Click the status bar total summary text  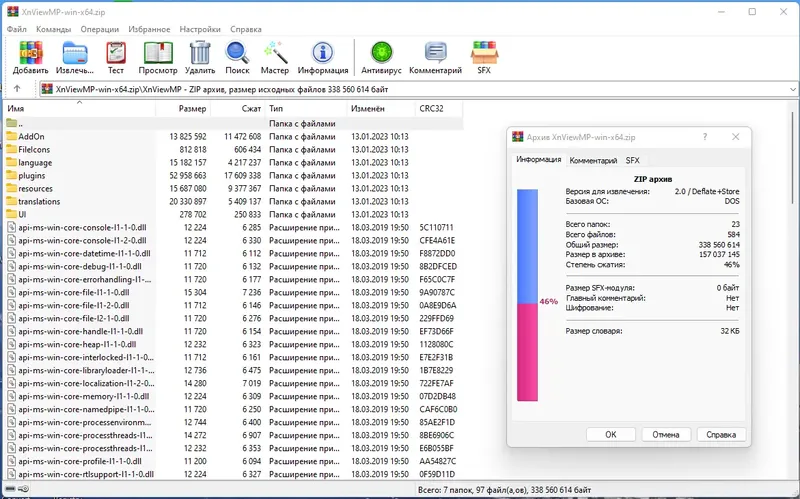(x=504, y=490)
